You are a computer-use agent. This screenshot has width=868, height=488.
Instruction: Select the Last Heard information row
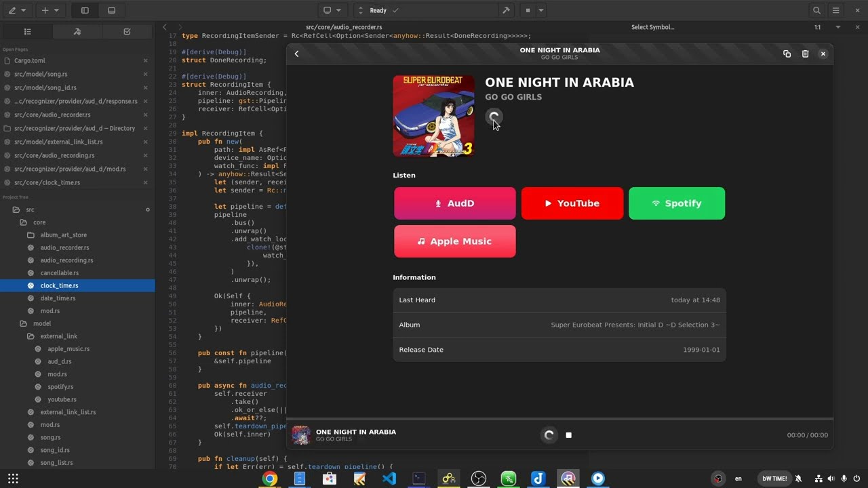click(559, 300)
